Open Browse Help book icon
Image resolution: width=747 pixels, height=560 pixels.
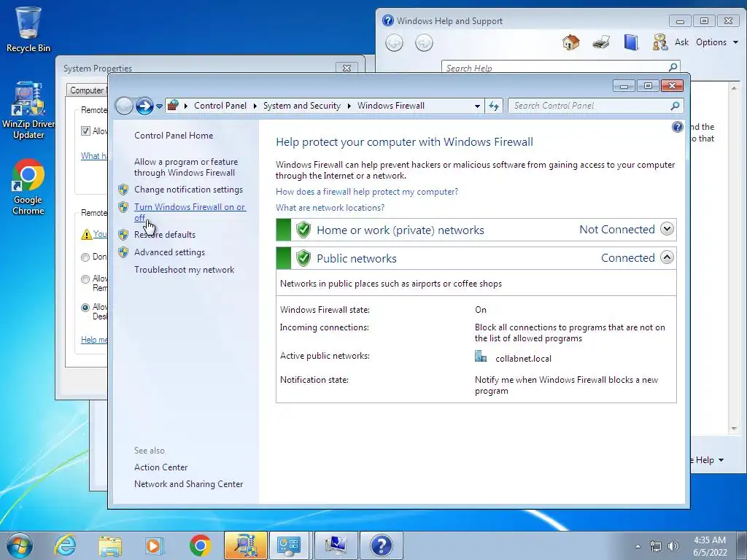pos(631,42)
